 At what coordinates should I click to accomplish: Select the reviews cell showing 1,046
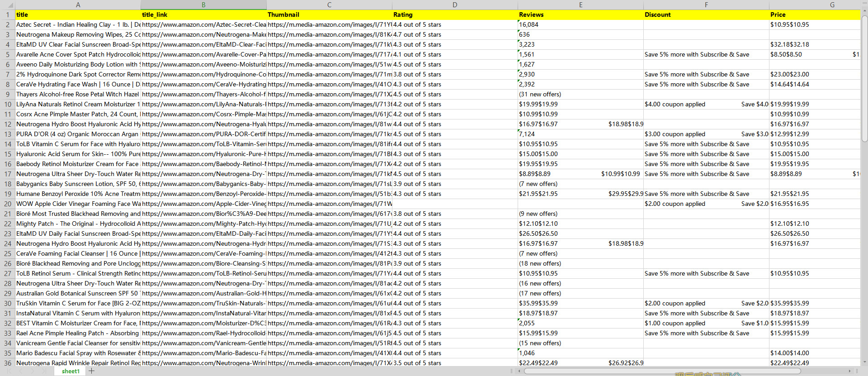pyautogui.click(x=580, y=353)
